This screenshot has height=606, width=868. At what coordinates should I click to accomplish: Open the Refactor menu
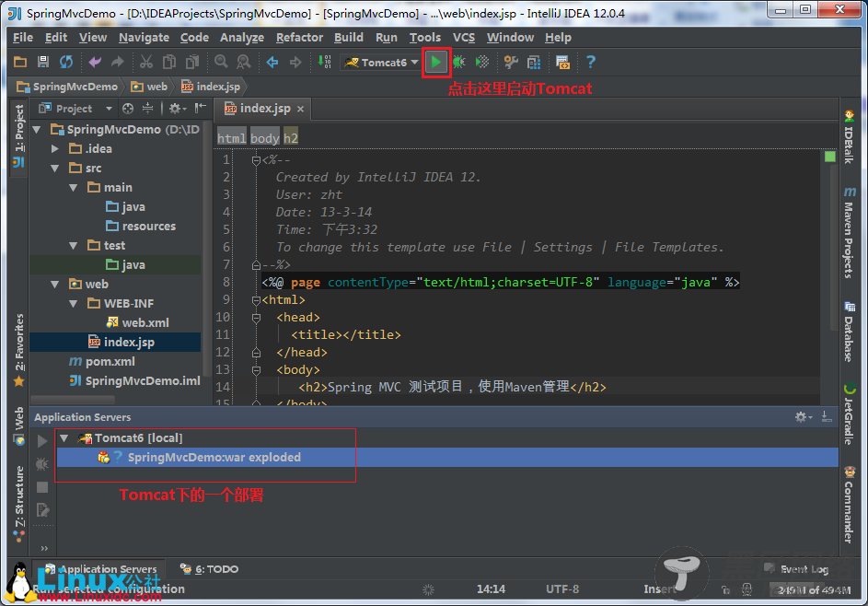pyautogui.click(x=299, y=38)
